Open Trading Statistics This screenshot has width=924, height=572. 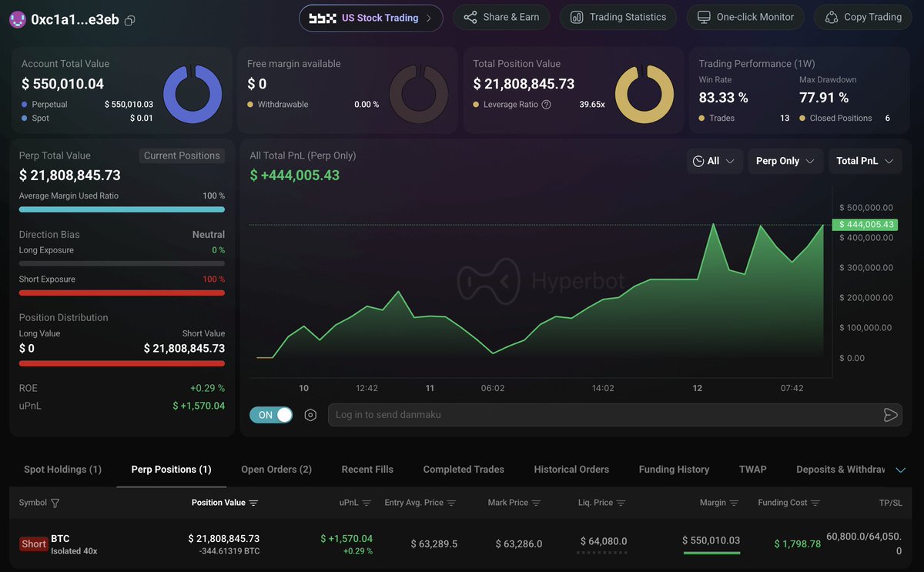click(618, 17)
